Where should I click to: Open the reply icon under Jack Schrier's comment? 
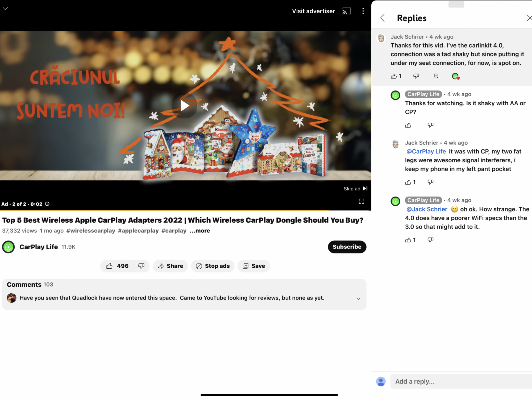[436, 76]
